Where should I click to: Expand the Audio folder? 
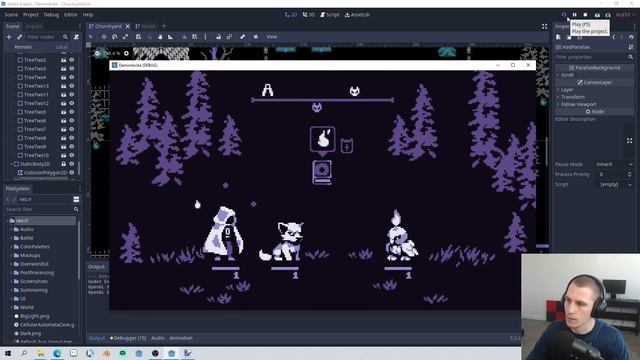coord(11,229)
